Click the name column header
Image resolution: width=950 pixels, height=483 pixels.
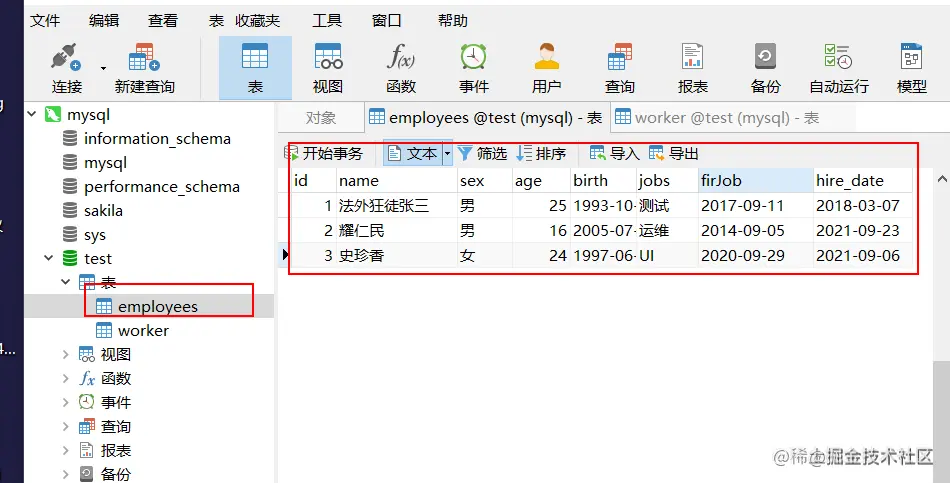click(x=397, y=181)
